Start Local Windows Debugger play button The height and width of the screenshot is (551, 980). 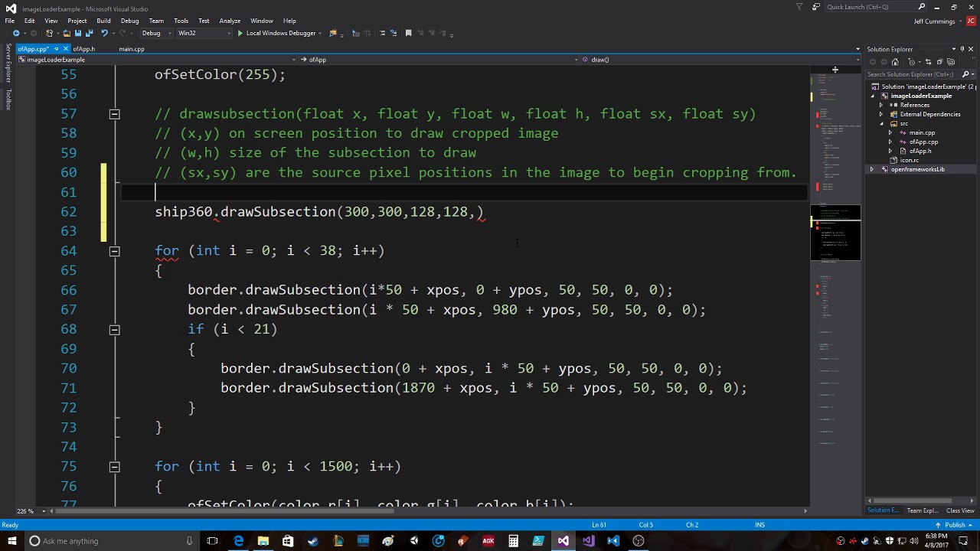click(x=240, y=33)
